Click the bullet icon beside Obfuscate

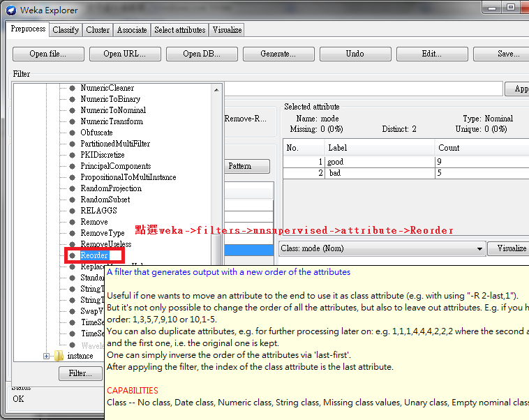(x=72, y=133)
